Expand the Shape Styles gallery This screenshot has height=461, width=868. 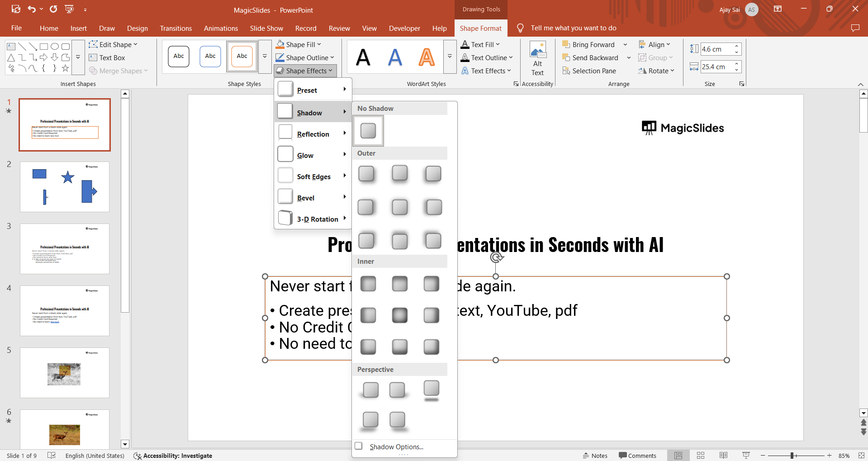click(265, 57)
